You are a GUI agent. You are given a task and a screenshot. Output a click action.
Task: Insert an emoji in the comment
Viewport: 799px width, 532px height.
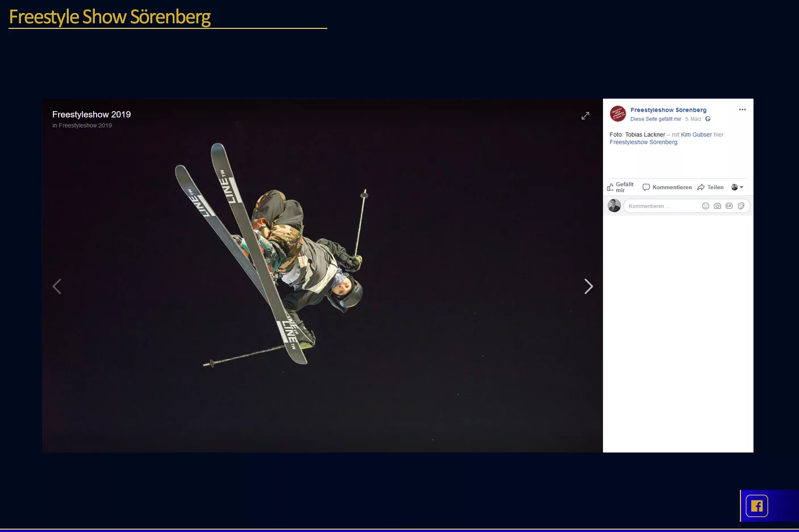(x=706, y=206)
